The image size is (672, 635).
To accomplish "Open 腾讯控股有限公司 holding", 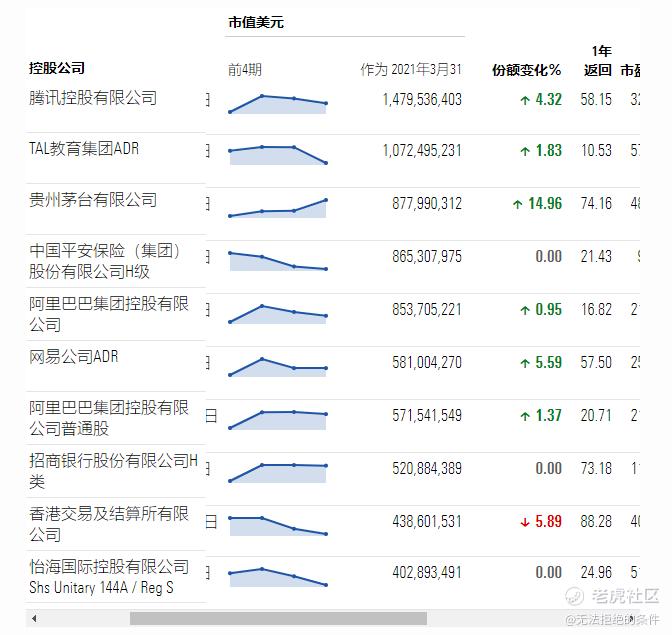I will tap(93, 98).
